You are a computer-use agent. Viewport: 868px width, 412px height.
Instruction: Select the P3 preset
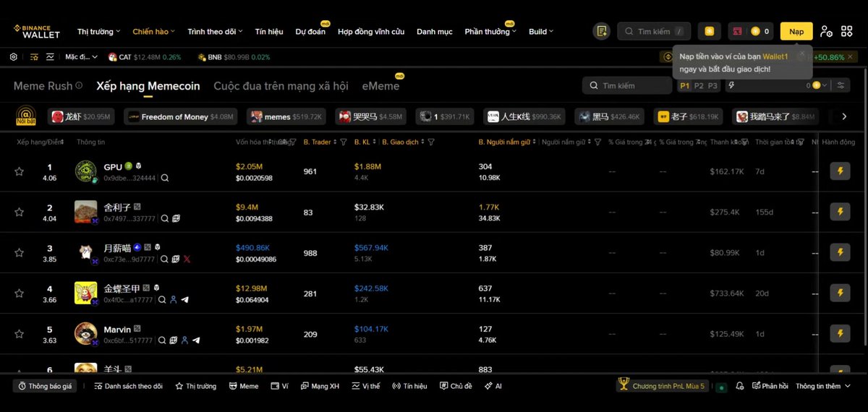[712, 85]
